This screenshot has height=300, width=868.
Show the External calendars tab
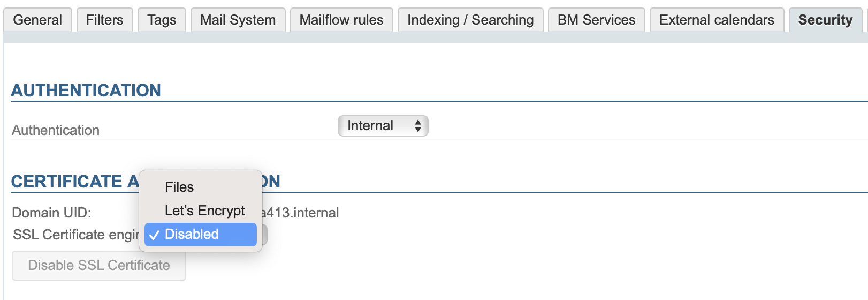(x=717, y=20)
